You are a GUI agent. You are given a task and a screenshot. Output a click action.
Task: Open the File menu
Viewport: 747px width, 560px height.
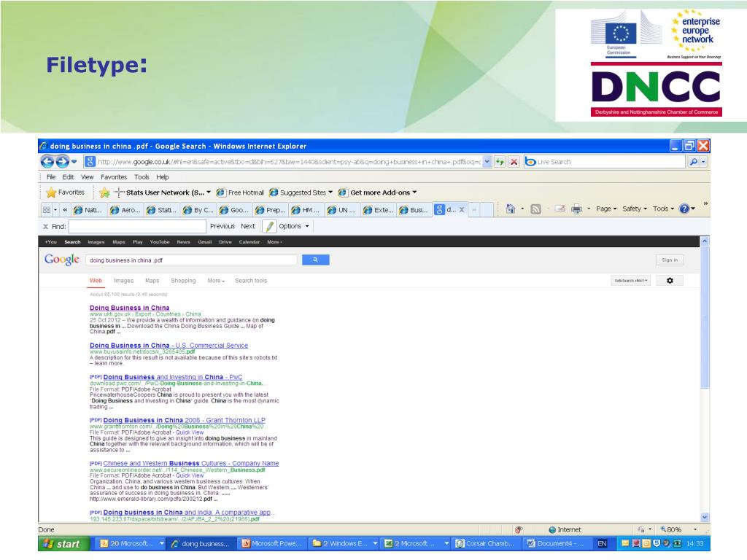pos(51,177)
